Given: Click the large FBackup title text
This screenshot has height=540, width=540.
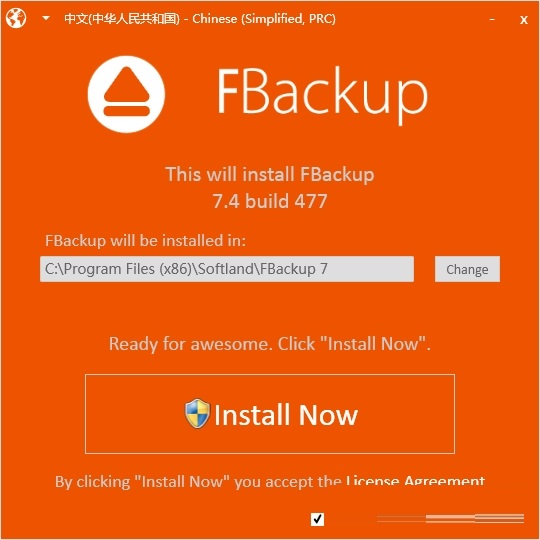Looking at the screenshot, I should click(x=322, y=95).
